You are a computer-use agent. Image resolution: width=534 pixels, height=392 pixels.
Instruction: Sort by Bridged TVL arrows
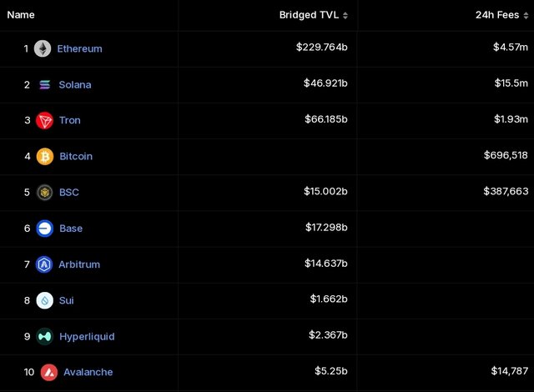(x=345, y=15)
